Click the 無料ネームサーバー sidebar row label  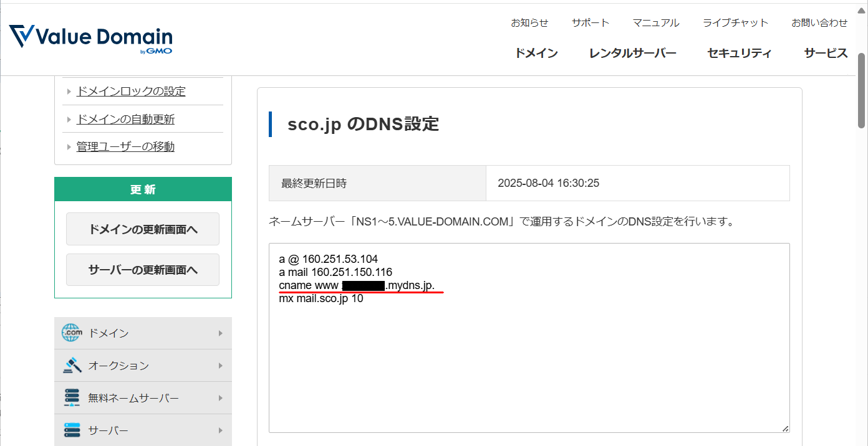tap(133, 398)
